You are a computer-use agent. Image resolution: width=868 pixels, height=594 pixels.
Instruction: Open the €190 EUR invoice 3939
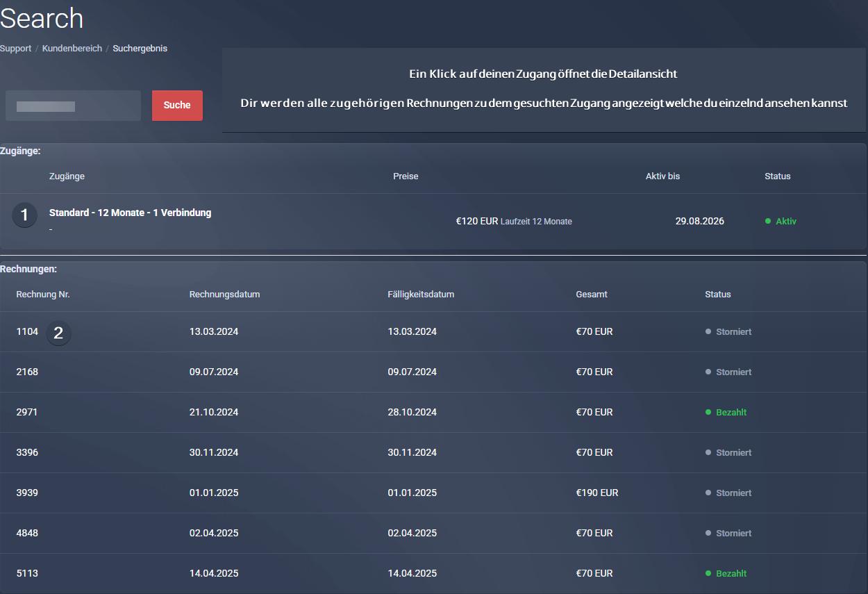[x=27, y=493]
